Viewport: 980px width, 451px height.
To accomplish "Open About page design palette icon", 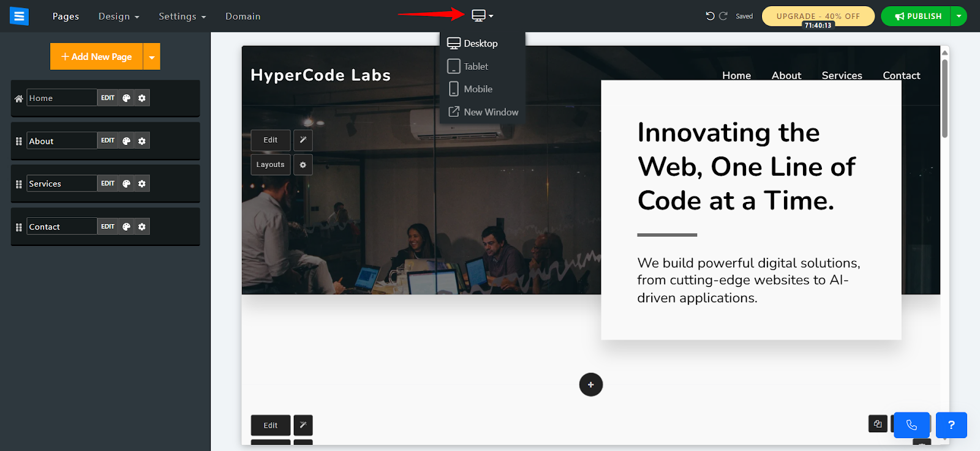I will 126,141.
